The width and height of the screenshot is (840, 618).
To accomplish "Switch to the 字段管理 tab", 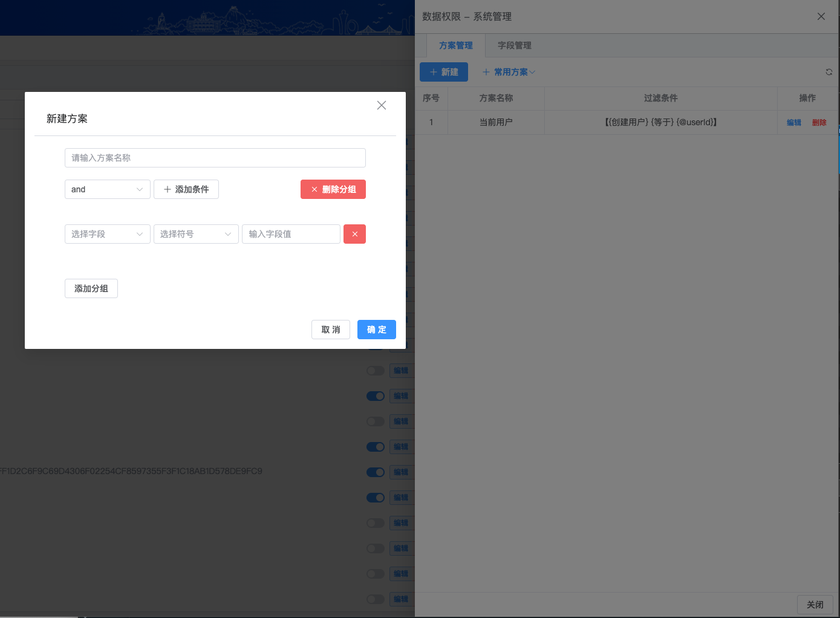I will (x=514, y=45).
